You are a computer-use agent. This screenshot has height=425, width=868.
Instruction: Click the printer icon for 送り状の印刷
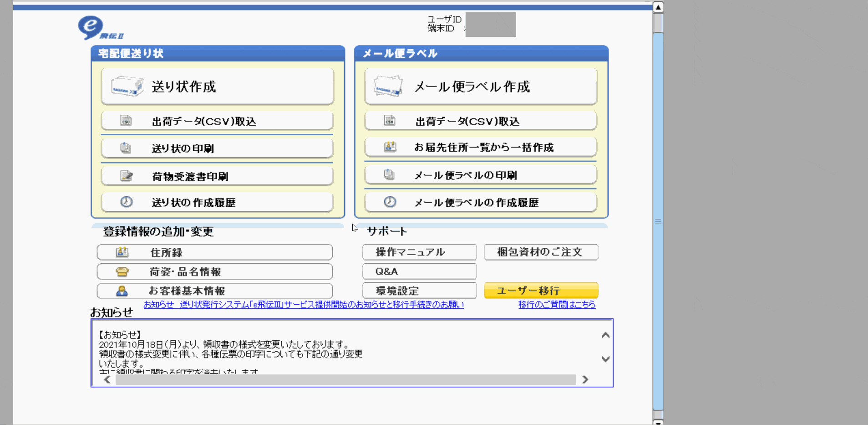126,148
